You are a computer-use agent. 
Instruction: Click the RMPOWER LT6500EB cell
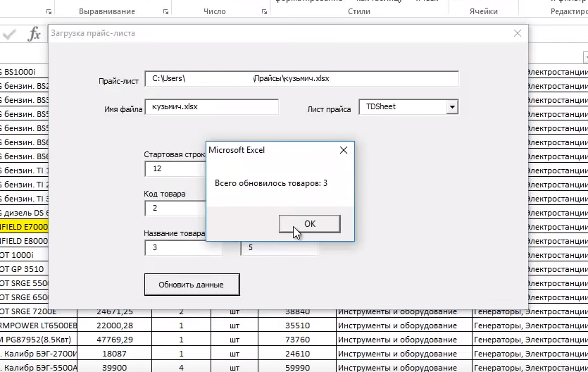38,325
